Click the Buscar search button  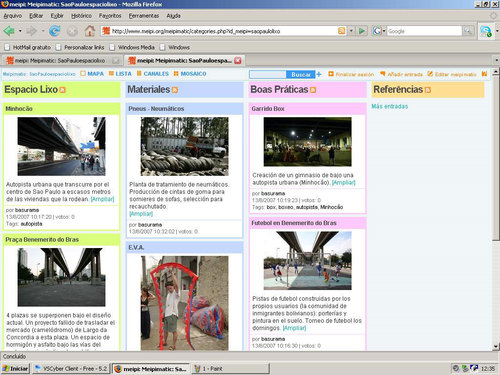click(301, 74)
